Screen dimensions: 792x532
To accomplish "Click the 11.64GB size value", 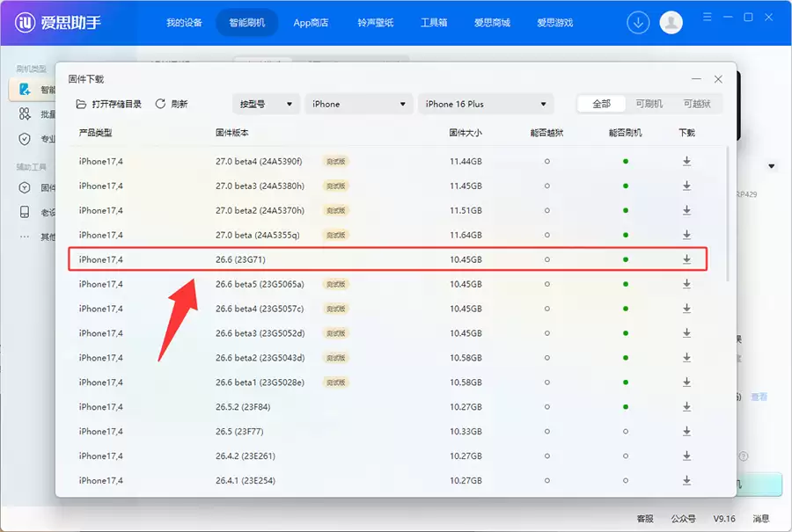I will [x=466, y=235].
